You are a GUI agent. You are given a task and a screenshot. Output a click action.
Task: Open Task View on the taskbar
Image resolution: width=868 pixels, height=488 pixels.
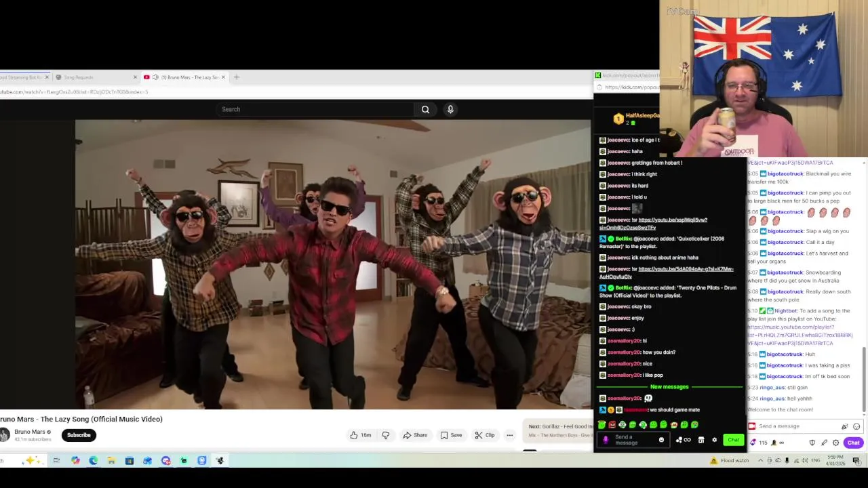pyautogui.click(x=56, y=461)
